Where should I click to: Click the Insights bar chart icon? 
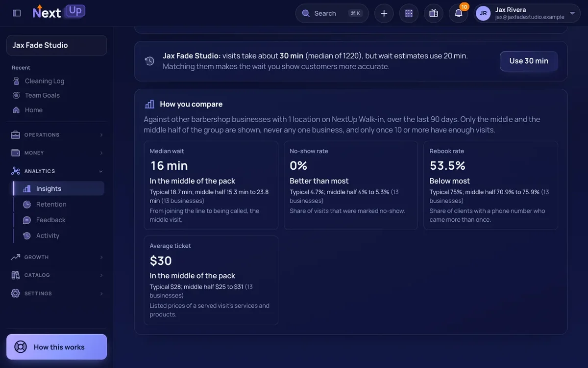27,188
